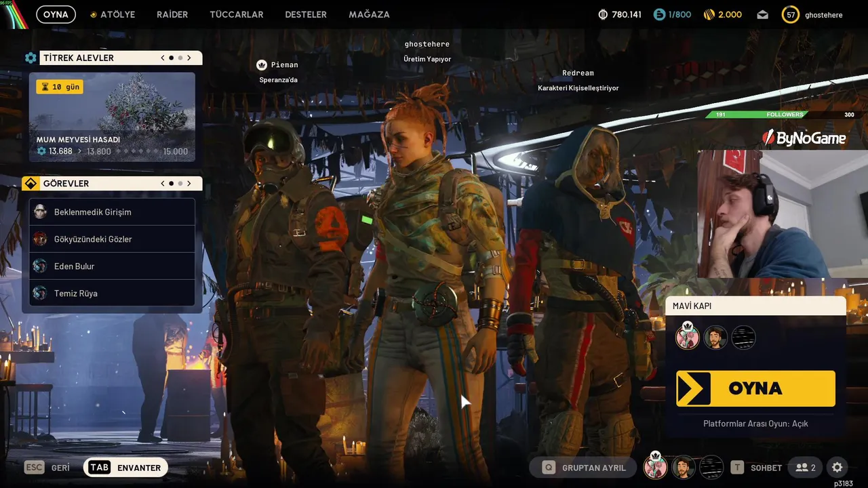This screenshot has width=868, height=488.
Task: Open the OYNA tab in top navigation
Action: coord(56,14)
